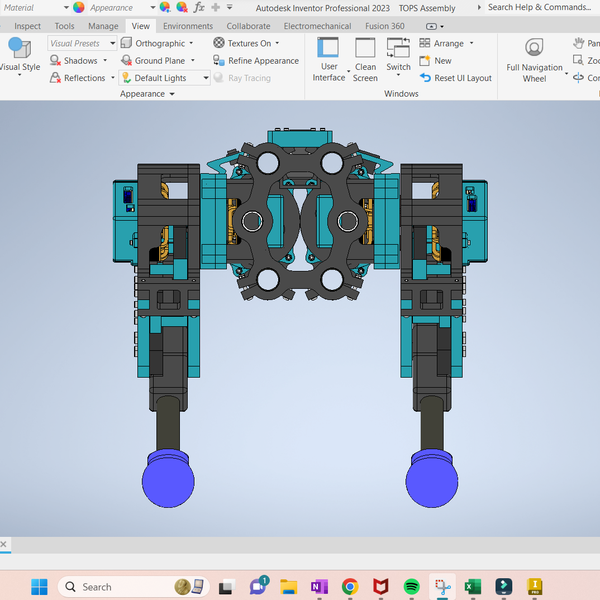600x600 pixels.
Task: Click the ribbon display options icon
Action: (431, 26)
